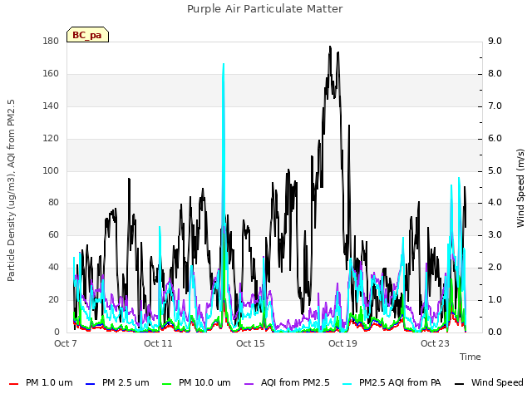
Task: Click the Particle Density left axis title
Action: (11, 190)
